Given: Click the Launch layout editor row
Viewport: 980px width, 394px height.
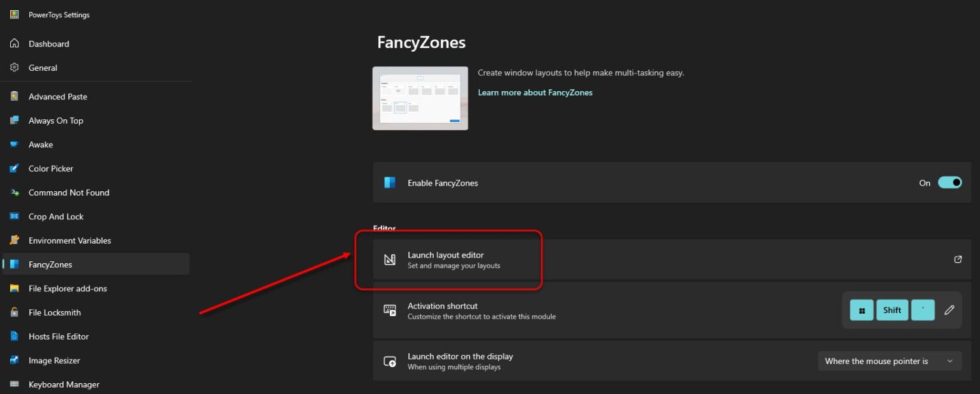Looking at the screenshot, I should 672,259.
